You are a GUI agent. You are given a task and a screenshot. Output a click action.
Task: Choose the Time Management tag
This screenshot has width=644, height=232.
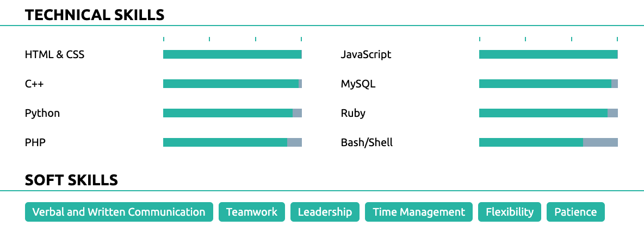419,212
